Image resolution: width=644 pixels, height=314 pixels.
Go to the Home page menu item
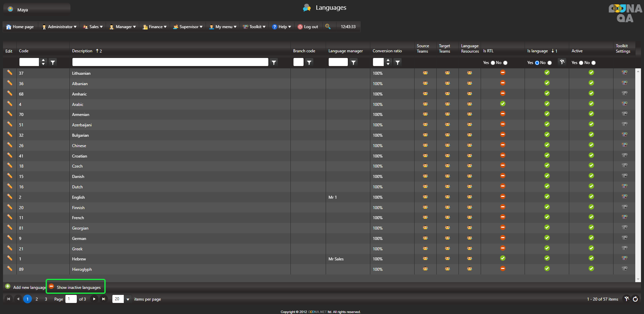pyautogui.click(x=20, y=27)
